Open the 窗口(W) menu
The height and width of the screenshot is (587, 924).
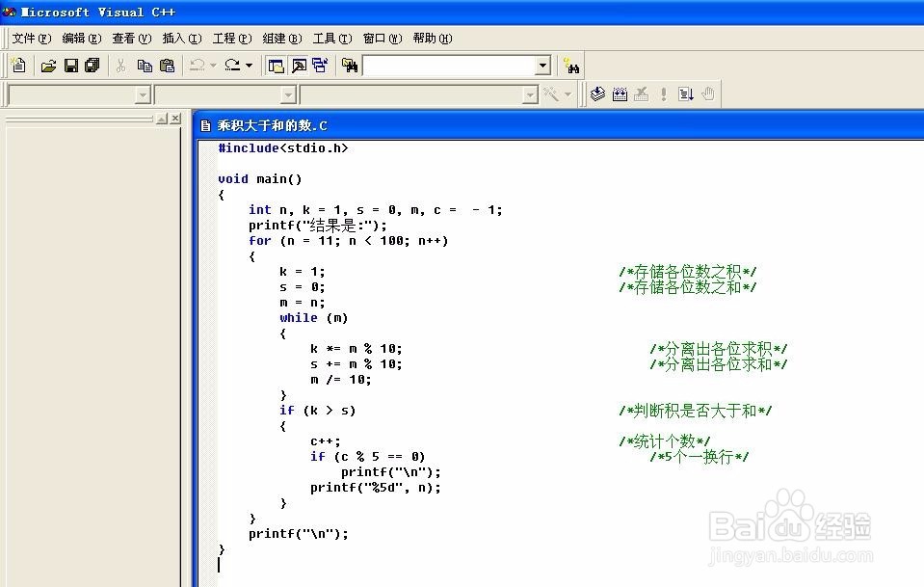pos(383,39)
